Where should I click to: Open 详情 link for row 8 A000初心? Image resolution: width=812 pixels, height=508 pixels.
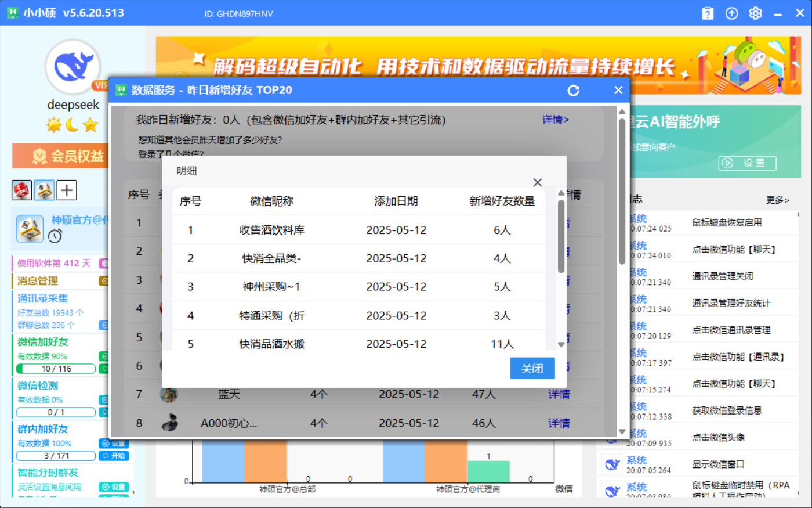tap(559, 423)
